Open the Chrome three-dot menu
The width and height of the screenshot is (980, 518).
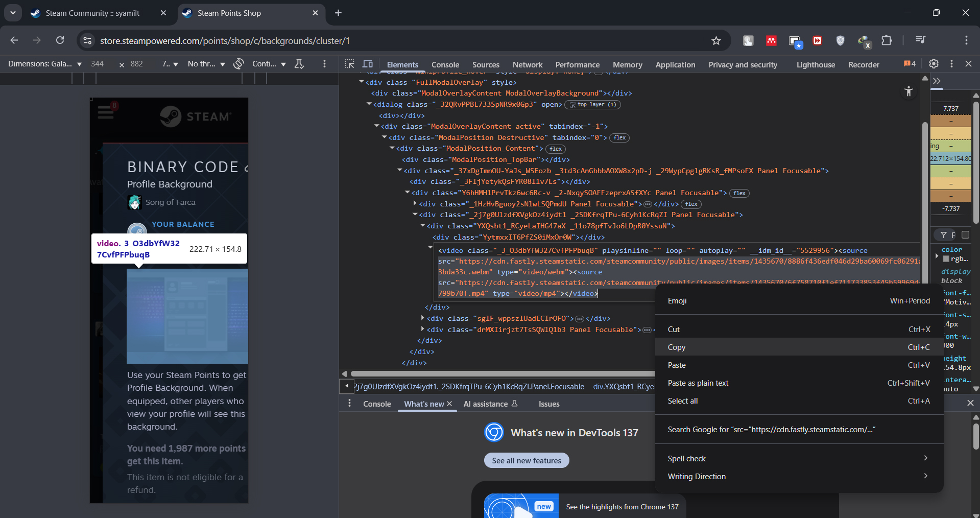tap(966, 40)
